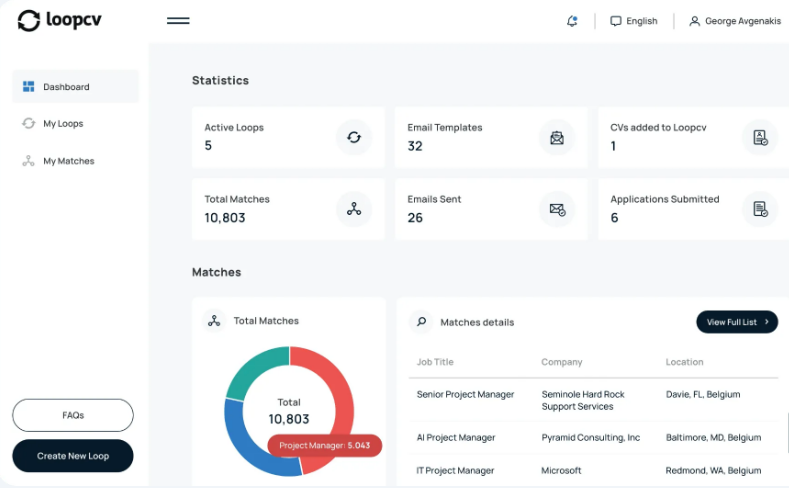The width and height of the screenshot is (789, 488).
Task: Select the Senior Project Manager row
Action: pos(593,400)
